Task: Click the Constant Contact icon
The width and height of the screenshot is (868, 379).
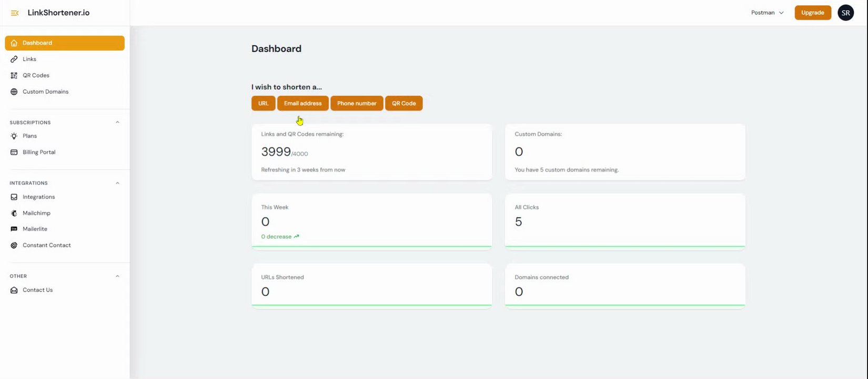Action: click(x=14, y=246)
